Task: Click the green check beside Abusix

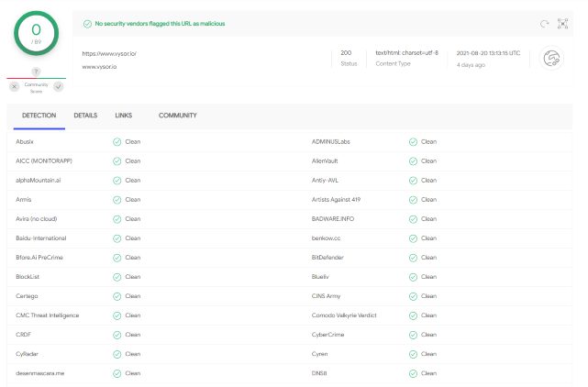Action: 116,142
